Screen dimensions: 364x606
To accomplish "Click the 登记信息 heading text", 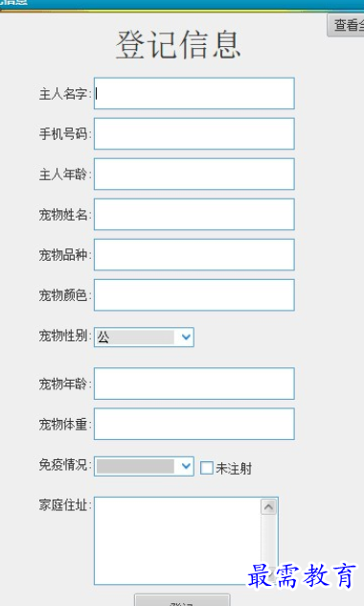I will tap(178, 45).
